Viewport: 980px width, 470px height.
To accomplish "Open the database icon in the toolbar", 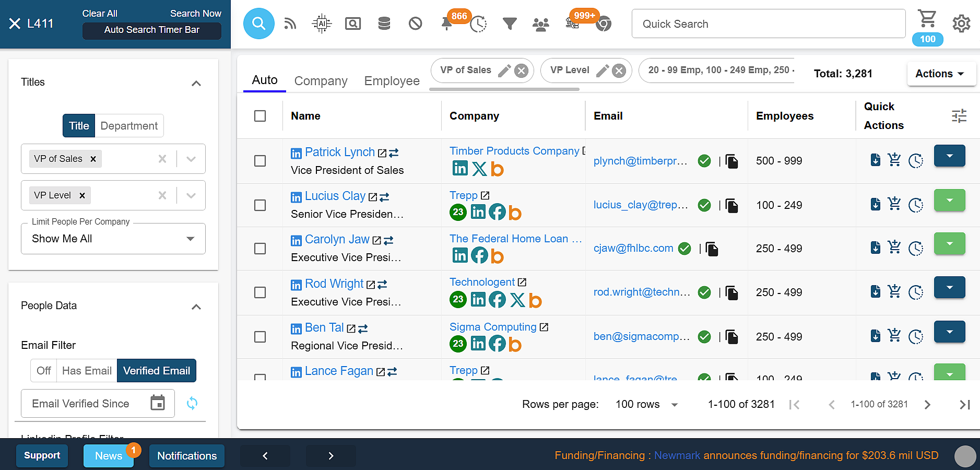I will [x=384, y=23].
